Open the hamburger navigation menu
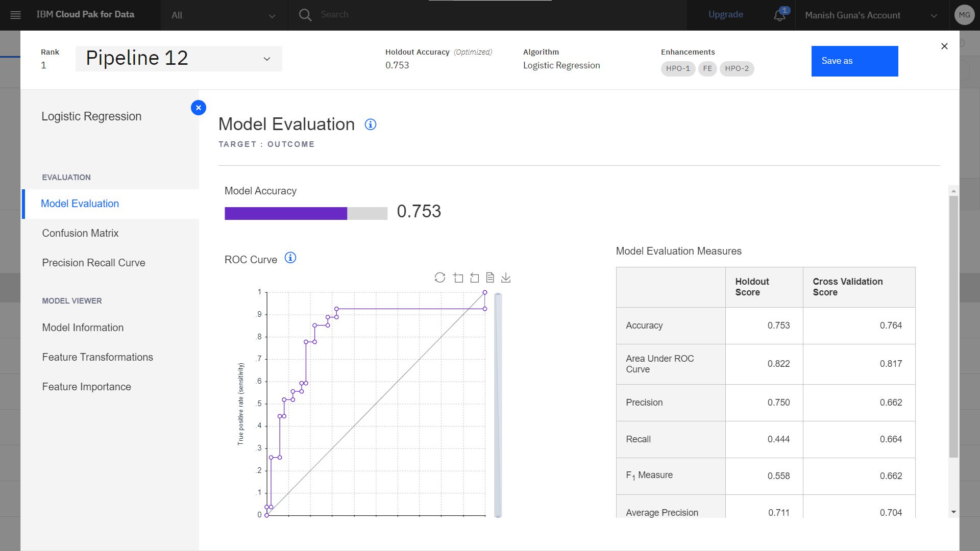 15,15
